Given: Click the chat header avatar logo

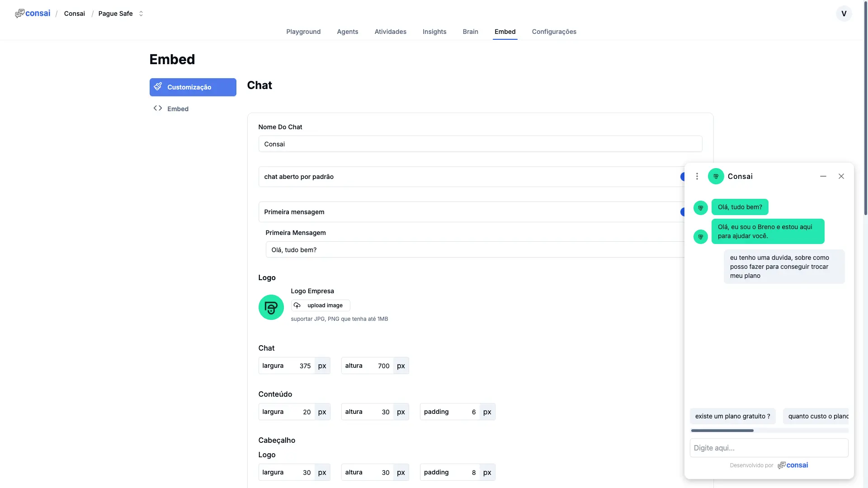Looking at the screenshot, I should (x=716, y=176).
